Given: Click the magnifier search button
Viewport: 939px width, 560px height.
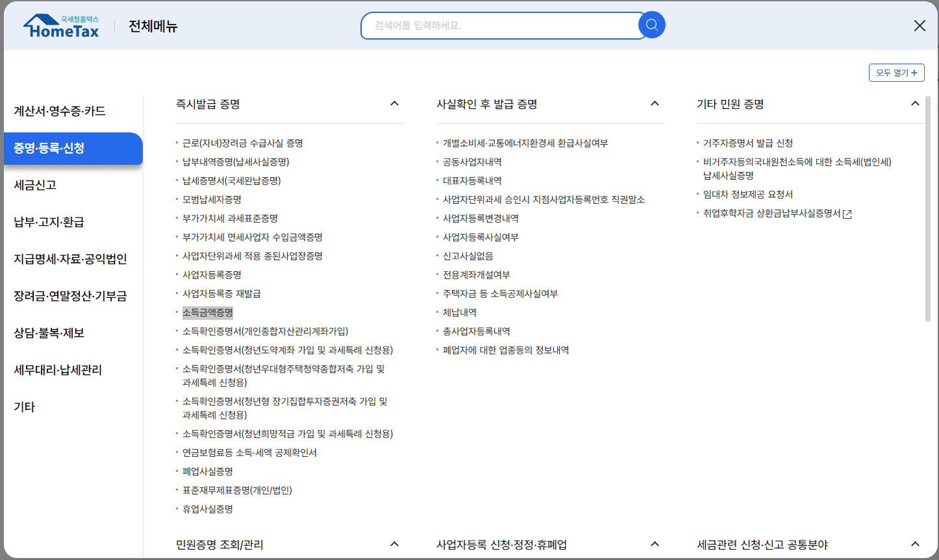Looking at the screenshot, I should tap(652, 25).
